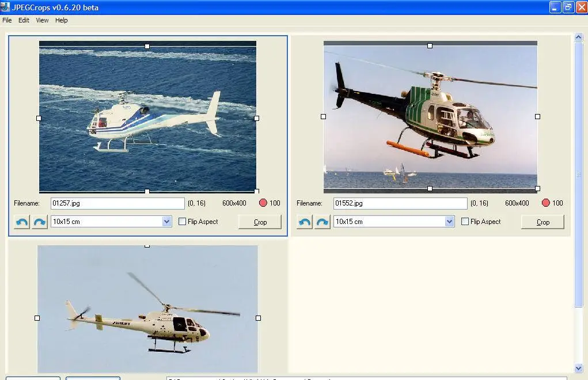Click the vertical scrollbar thumb
Viewport: 588px width, 380px height.
click(x=579, y=174)
